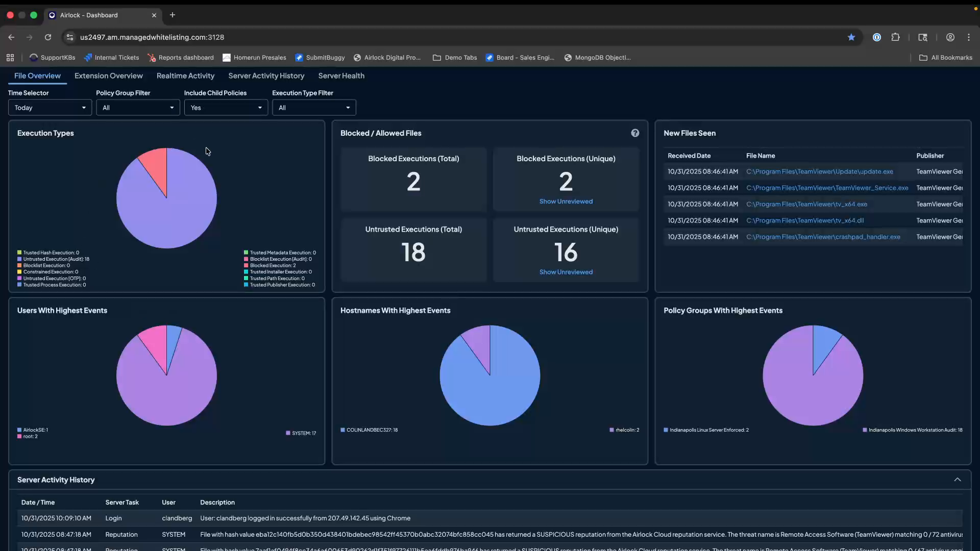Open the All Bookmarks panel
The image size is (980, 551).
tap(946, 57)
